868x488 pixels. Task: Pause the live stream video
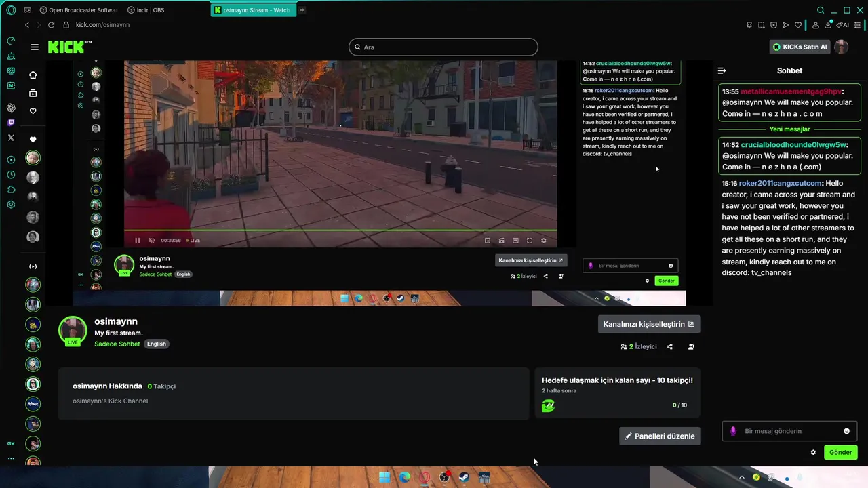point(138,240)
